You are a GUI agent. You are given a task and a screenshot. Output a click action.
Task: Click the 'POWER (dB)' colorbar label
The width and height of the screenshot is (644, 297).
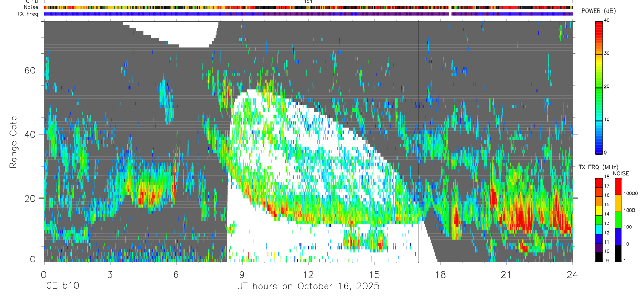click(x=598, y=11)
